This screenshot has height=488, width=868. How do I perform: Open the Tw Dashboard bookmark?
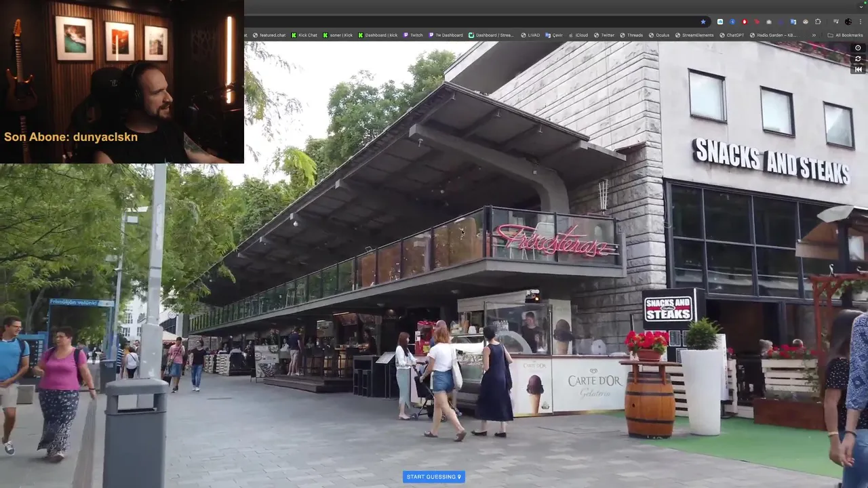click(x=446, y=35)
